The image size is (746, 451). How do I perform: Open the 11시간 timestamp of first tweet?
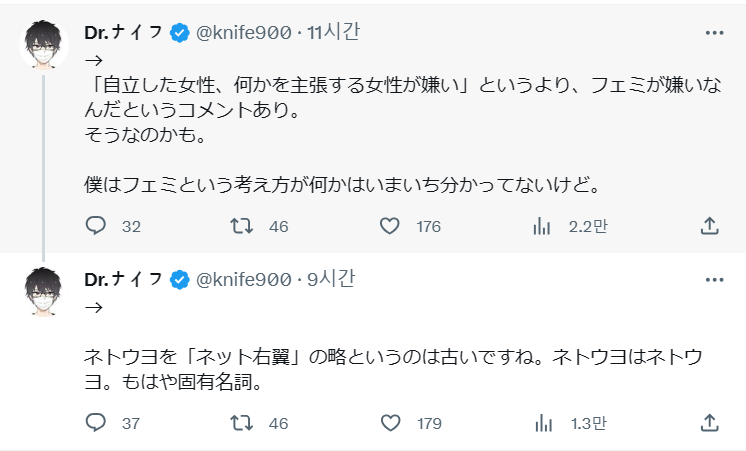pyautogui.click(x=337, y=32)
